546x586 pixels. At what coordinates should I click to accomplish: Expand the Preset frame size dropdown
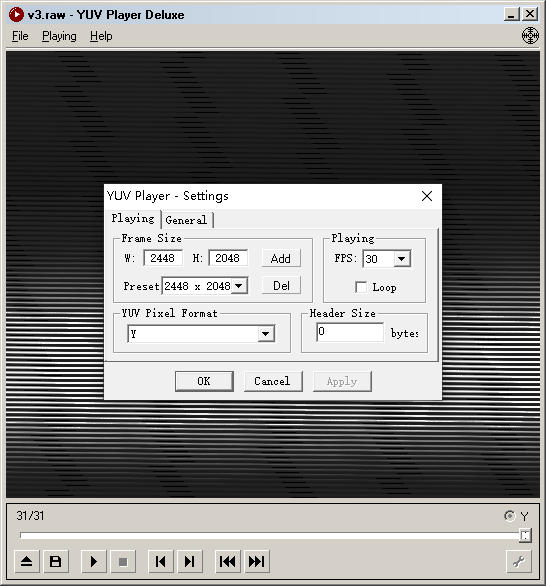click(239, 286)
